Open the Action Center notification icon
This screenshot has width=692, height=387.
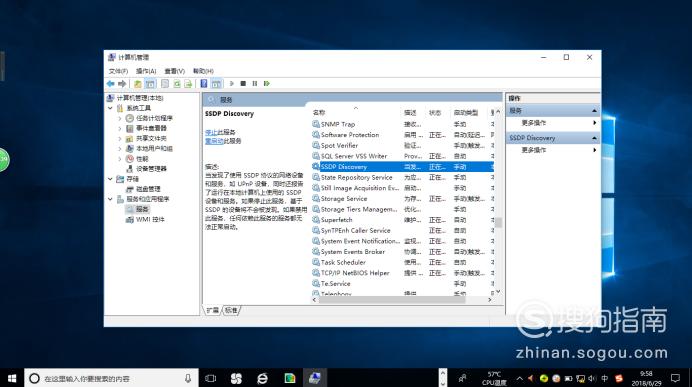tap(675, 378)
